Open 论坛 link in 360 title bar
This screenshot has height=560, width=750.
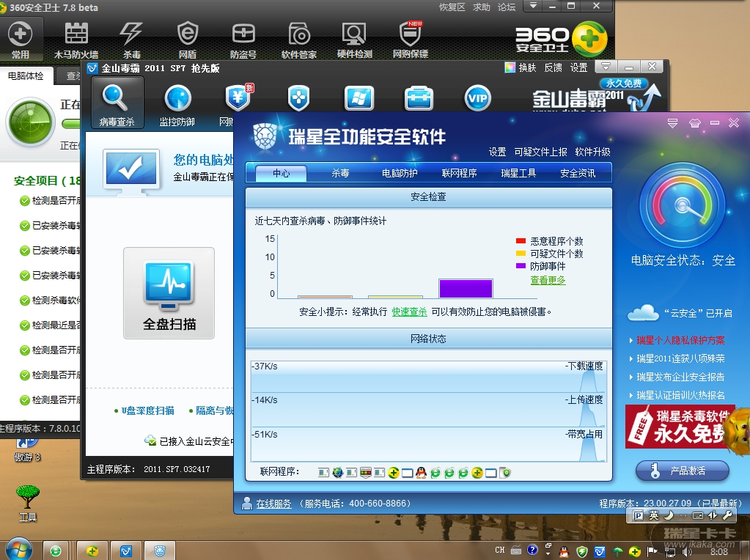click(507, 7)
